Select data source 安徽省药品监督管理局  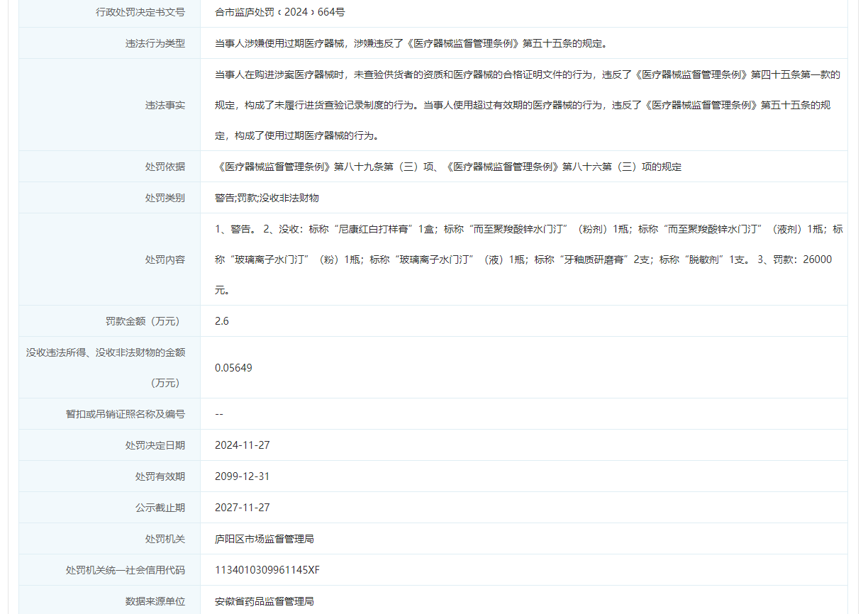pyautogui.click(x=265, y=601)
